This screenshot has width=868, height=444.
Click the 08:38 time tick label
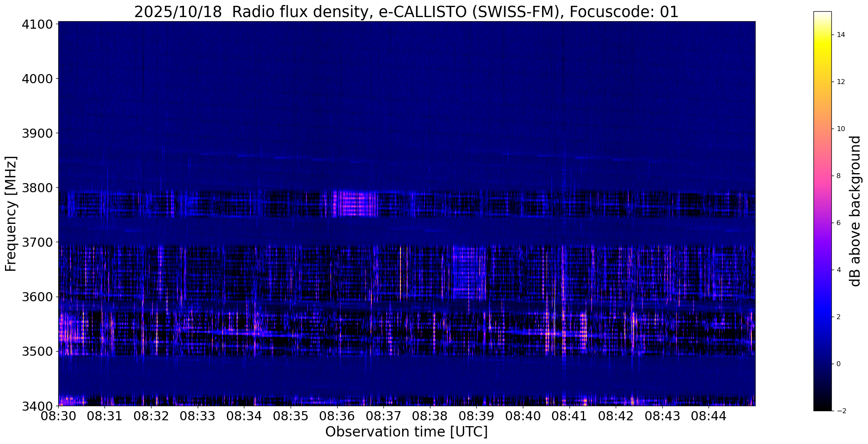point(430,416)
